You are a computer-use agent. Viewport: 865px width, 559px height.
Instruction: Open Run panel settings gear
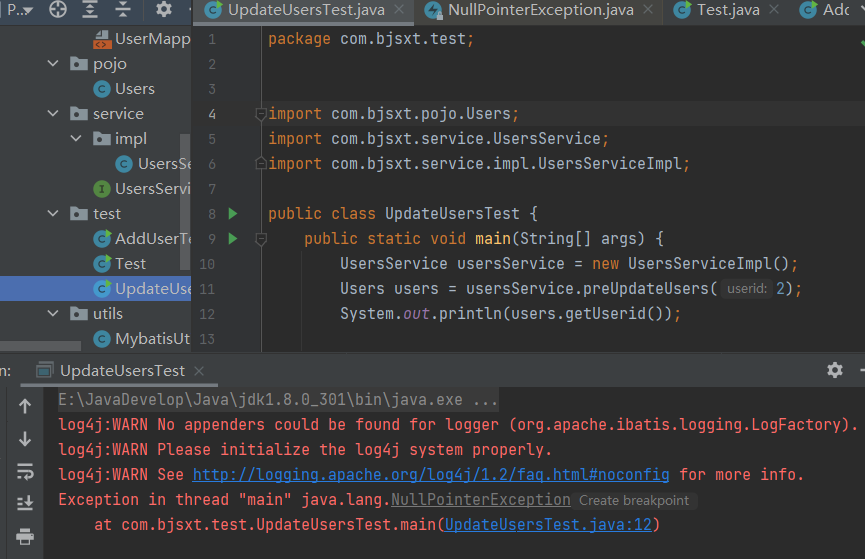click(835, 370)
